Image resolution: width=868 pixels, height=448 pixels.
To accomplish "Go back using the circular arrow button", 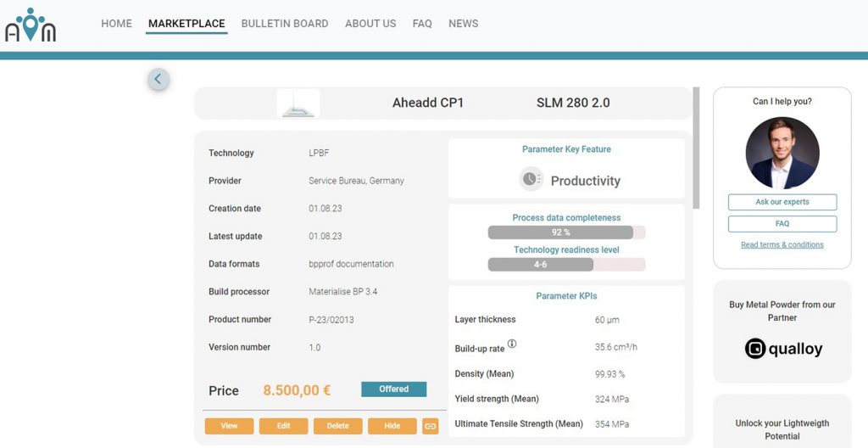I will click(159, 79).
